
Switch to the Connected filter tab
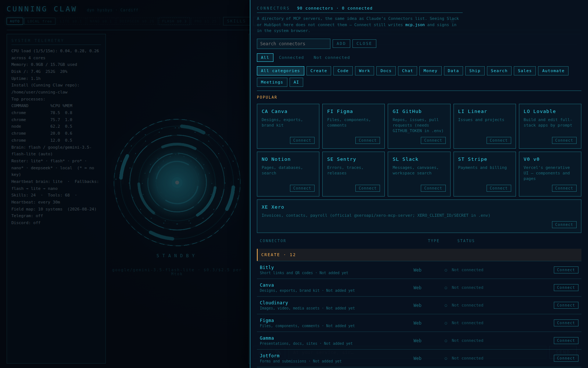[x=291, y=58]
